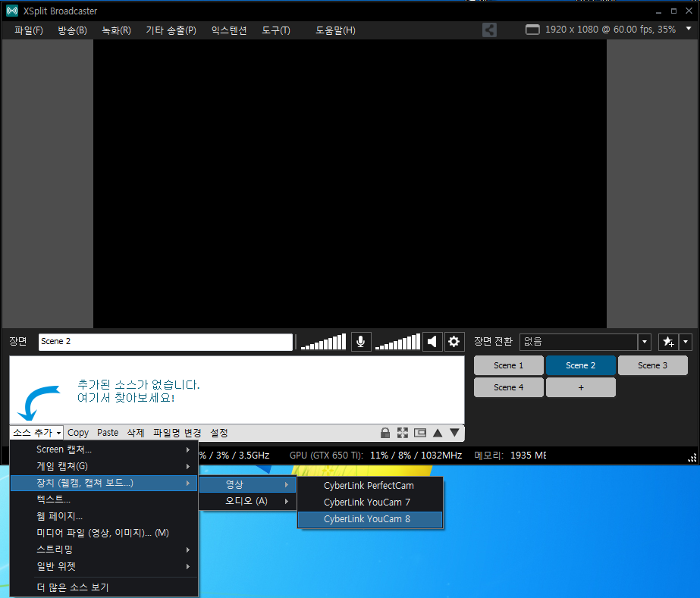Screen dimensions: 700x598
Task: Adjust the speaker volume level bars
Action: click(397, 342)
